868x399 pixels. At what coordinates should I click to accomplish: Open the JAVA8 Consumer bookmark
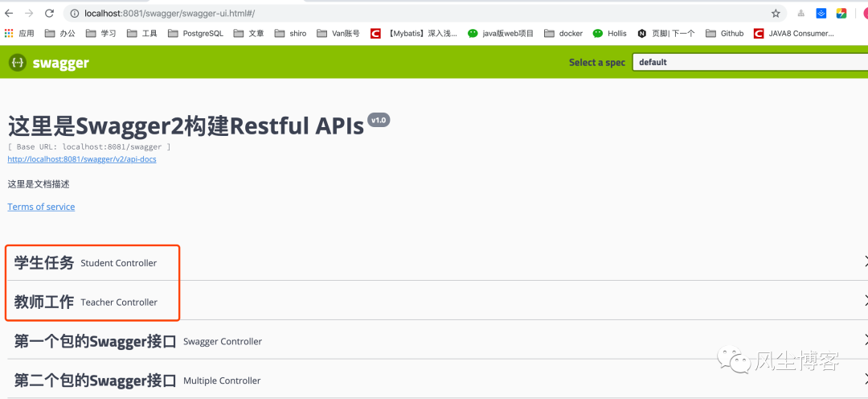(x=794, y=33)
